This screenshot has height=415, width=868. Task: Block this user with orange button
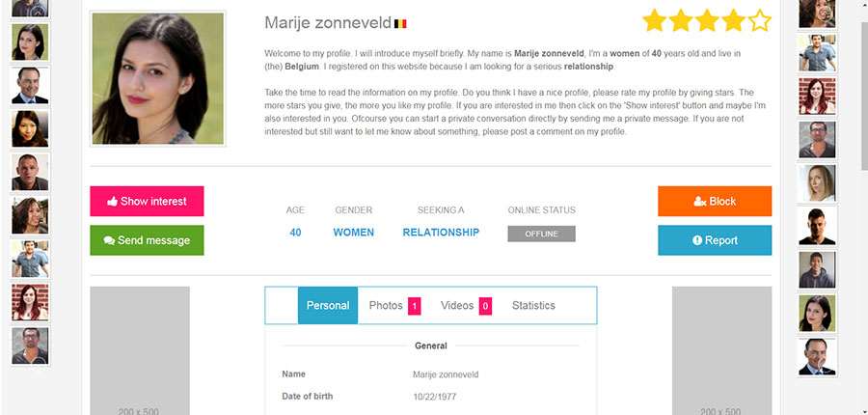click(x=715, y=202)
